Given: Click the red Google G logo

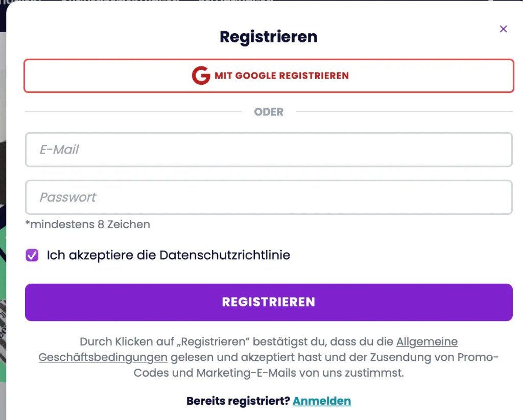Looking at the screenshot, I should tap(201, 76).
